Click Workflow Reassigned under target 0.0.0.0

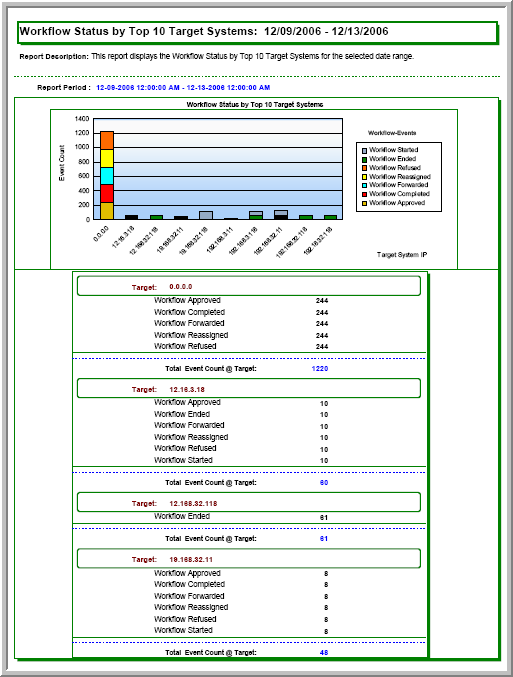pyautogui.click(x=191, y=335)
